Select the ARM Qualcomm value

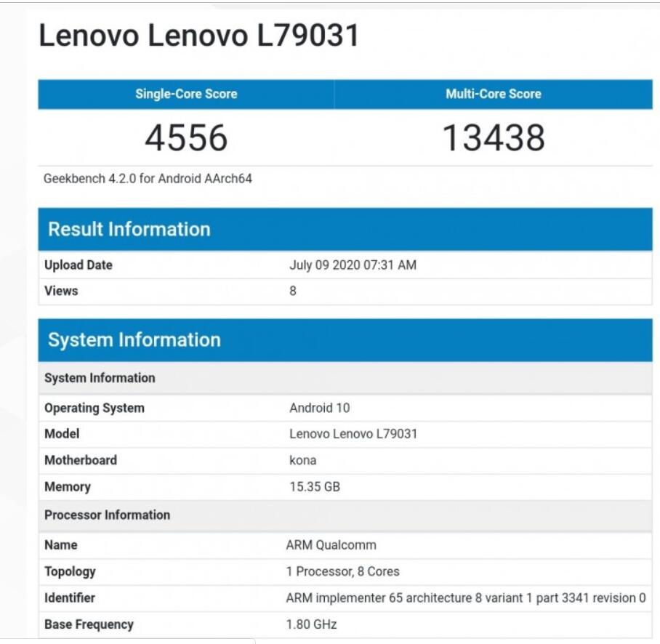(331, 545)
